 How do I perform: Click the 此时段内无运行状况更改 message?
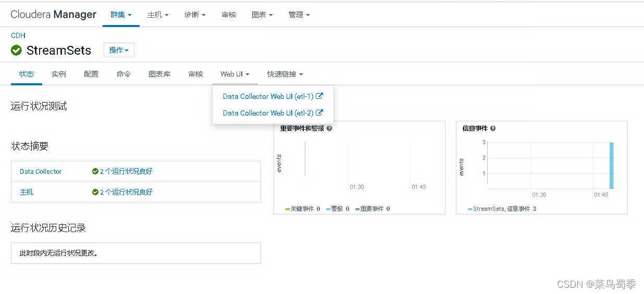pos(59,253)
